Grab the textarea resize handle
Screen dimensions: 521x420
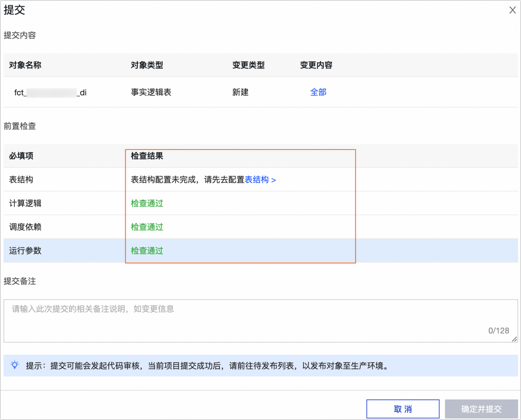pyautogui.click(x=514, y=339)
